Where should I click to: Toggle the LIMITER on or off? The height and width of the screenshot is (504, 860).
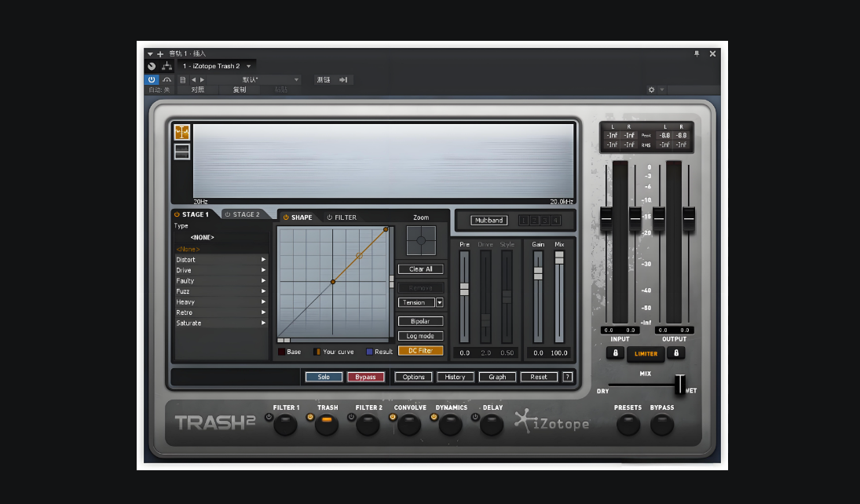pyautogui.click(x=646, y=354)
